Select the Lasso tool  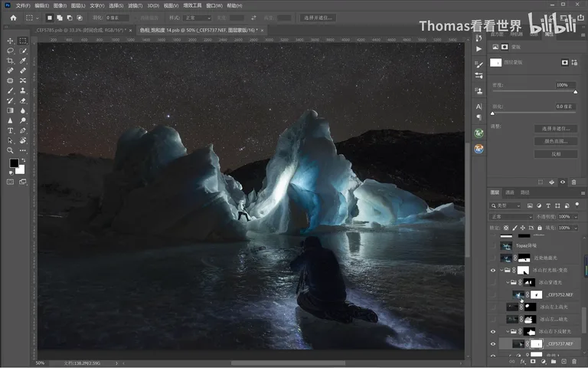pos(10,51)
